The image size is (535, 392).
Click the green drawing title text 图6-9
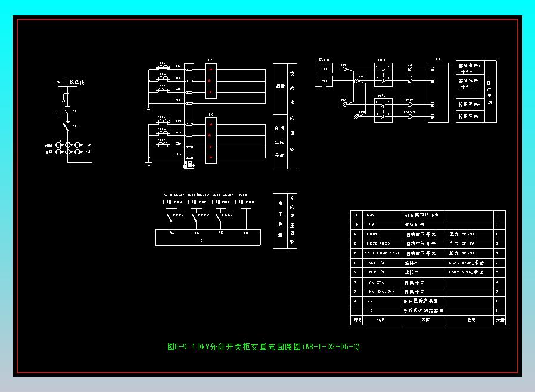177,347
